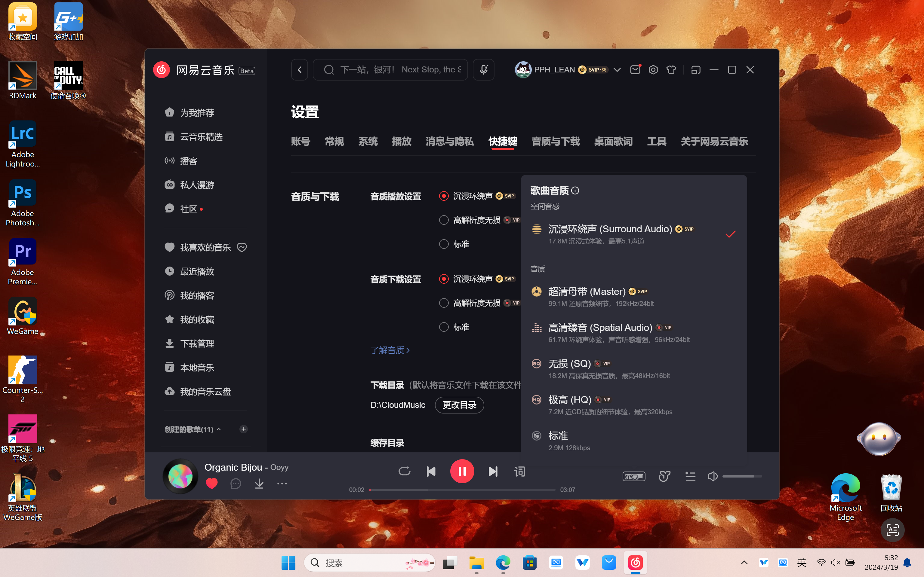
Task: Click the lyrics (词) icon in playback bar
Action: pyautogui.click(x=519, y=471)
